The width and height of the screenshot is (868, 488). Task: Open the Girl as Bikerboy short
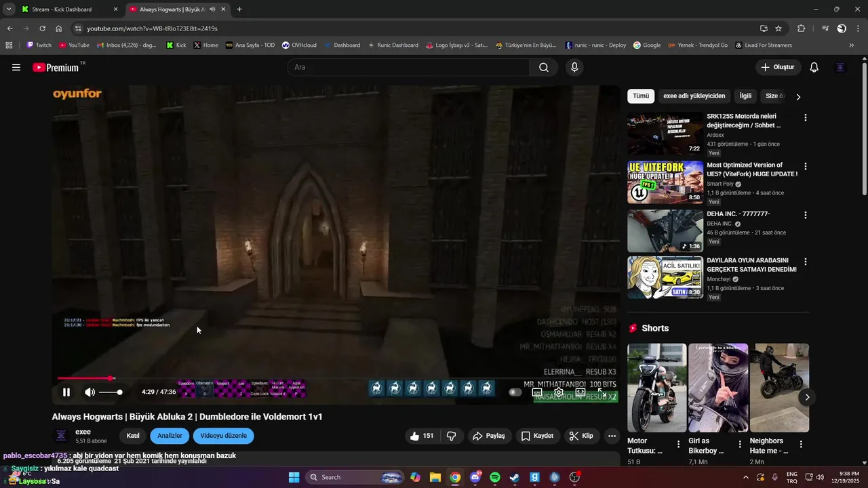[x=718, y=388]
